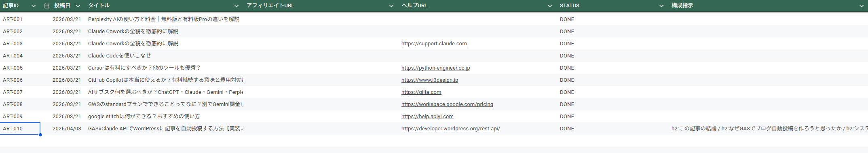868x153 pixels.
Task: Select cell ART-006
Action: (x=20, y=80)
